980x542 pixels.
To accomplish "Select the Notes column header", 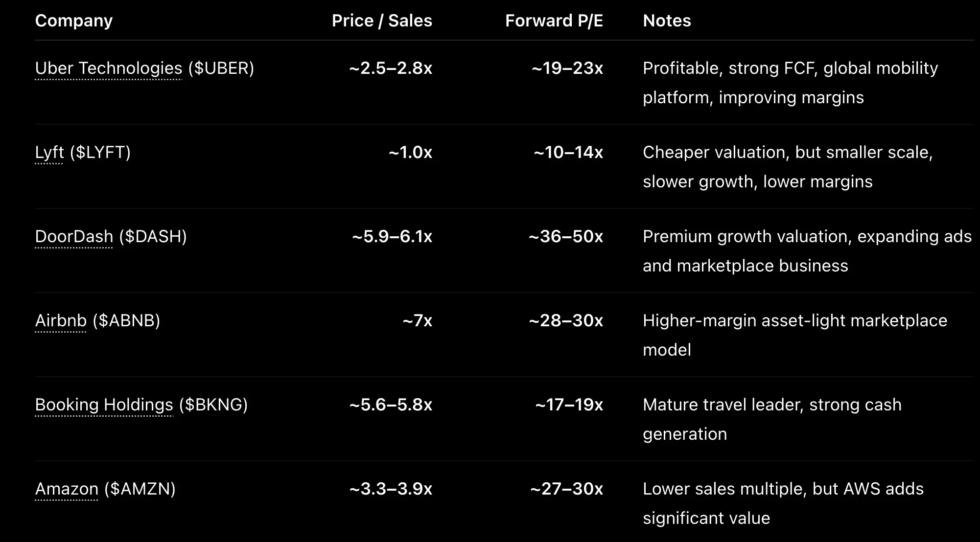I will 667,21.
